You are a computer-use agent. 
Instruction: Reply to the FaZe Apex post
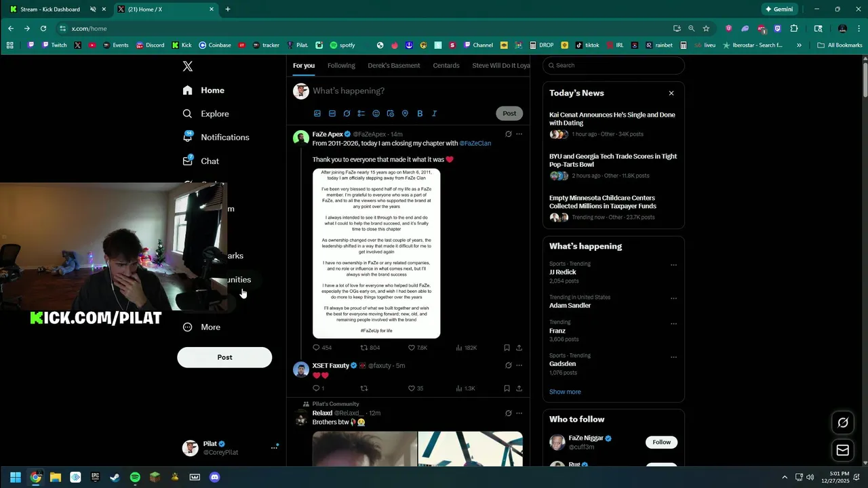click(322, 348)
